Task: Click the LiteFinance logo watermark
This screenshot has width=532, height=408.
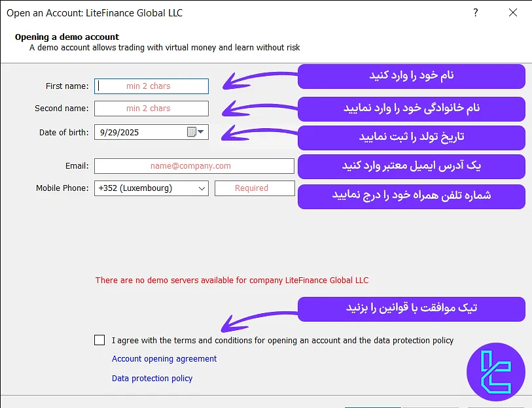Action: click(x=496, y=372)
